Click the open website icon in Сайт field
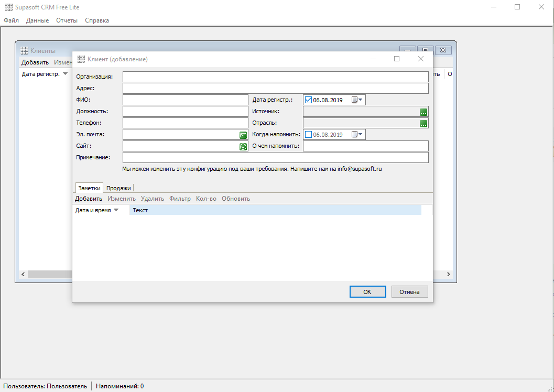 (243, 147)
